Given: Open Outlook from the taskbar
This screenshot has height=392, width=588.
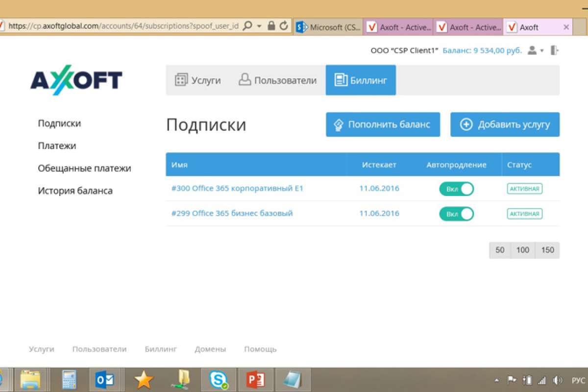Looking at the screenshot, I should click(x=105, y=380).
